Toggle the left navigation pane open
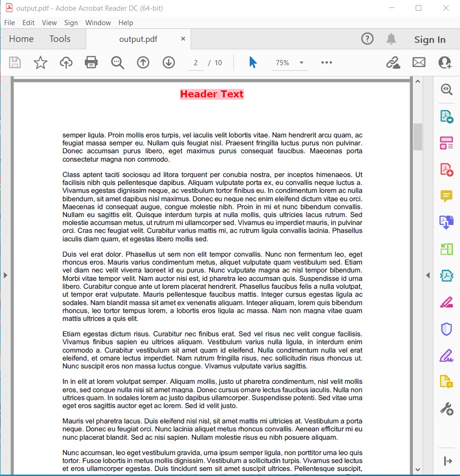Viewport: 460px width, 476px height. coord(6,275)
